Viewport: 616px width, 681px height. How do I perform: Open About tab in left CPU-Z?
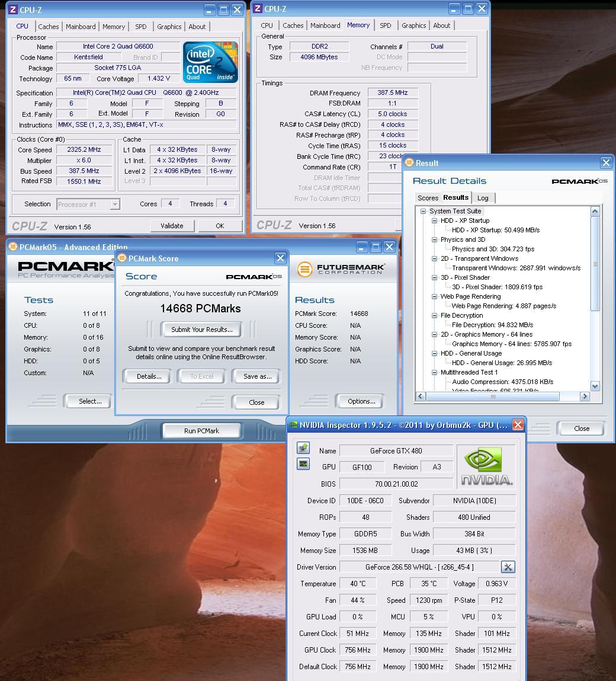(x=197, y=27)
